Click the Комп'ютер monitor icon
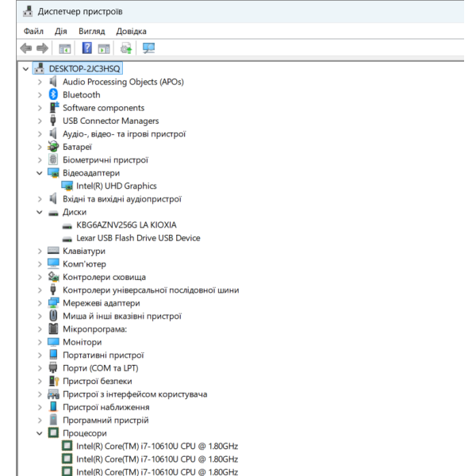 (53, 263)
